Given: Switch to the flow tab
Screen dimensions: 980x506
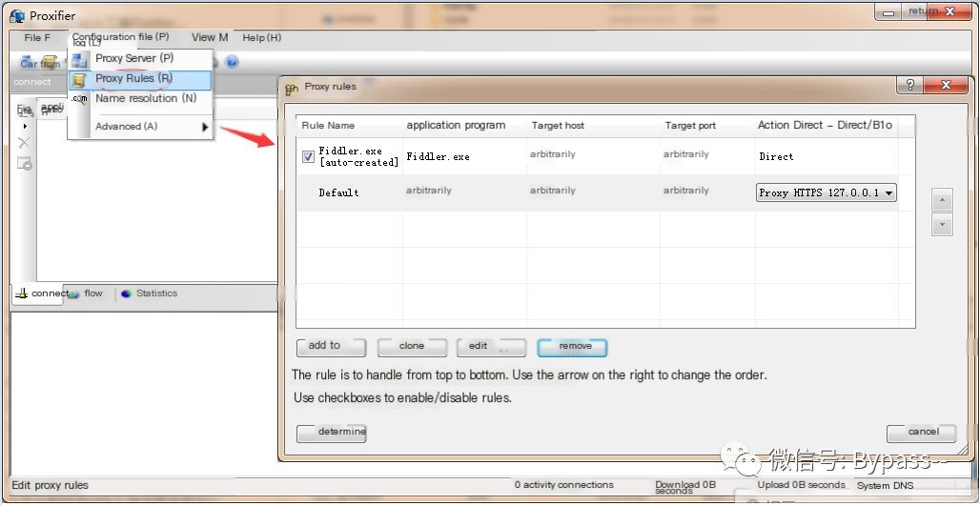Looking at the screenshot, I should click(87, 293).
